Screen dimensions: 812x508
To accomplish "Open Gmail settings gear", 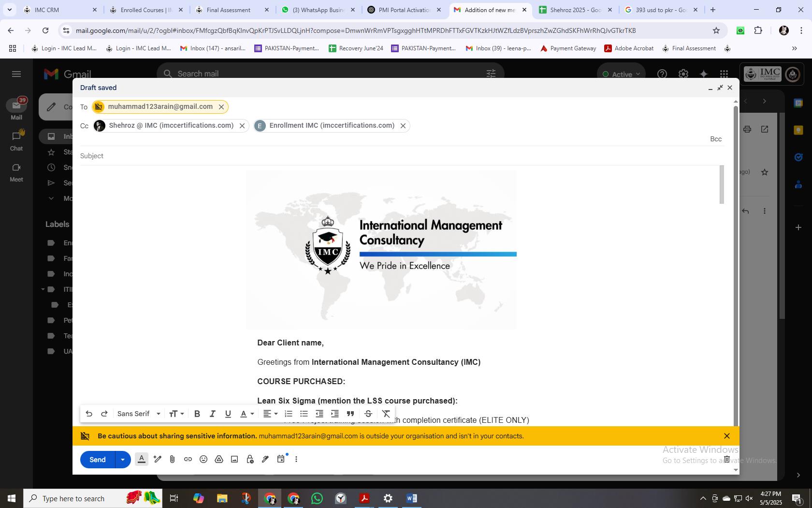I will tap(683, 74).
